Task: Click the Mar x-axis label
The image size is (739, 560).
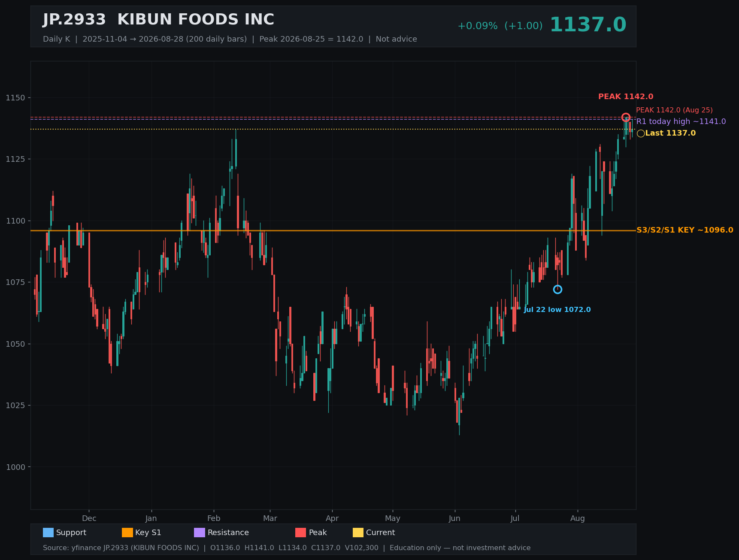Action: pyautogui.click(x=270, y=518)
